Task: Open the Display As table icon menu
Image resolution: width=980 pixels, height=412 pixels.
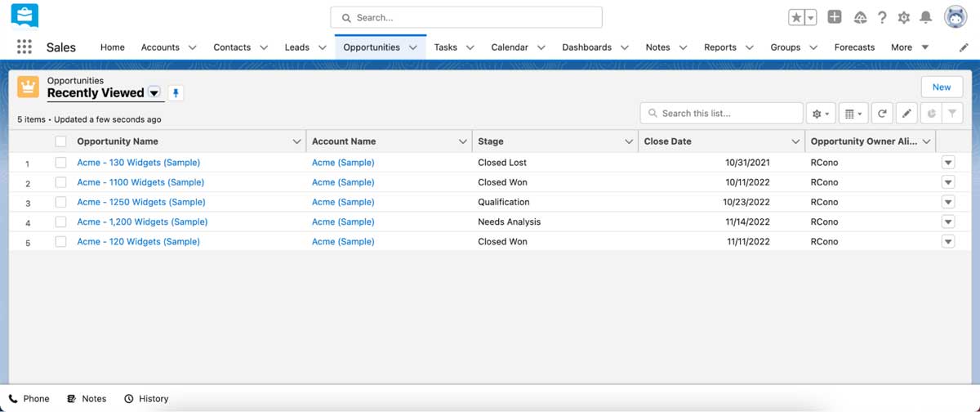Action: point(853,114)
